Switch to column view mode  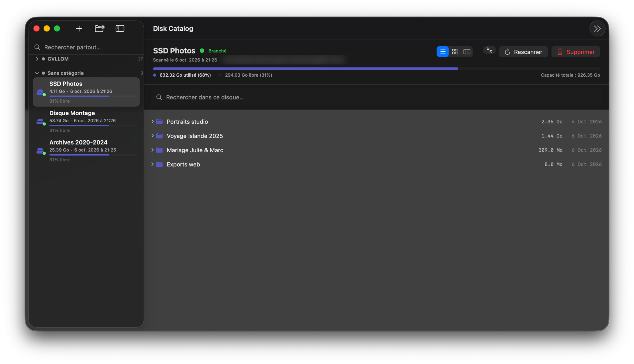pos(467,52)
